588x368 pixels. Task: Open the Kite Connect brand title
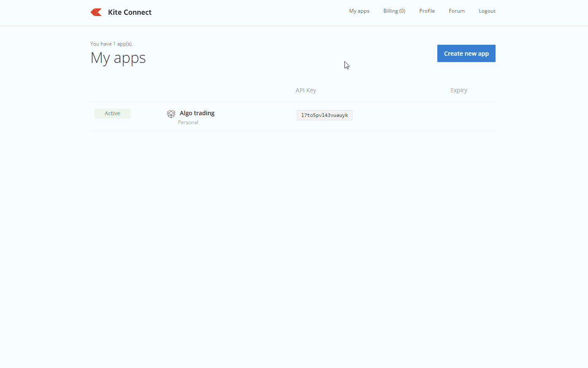tap(130, 12)
